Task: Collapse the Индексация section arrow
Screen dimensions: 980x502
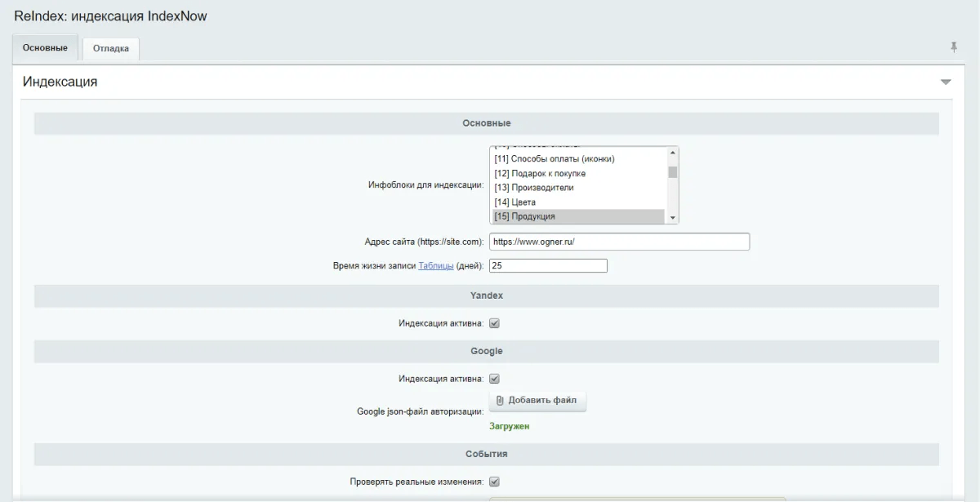Action: (946, 82)
